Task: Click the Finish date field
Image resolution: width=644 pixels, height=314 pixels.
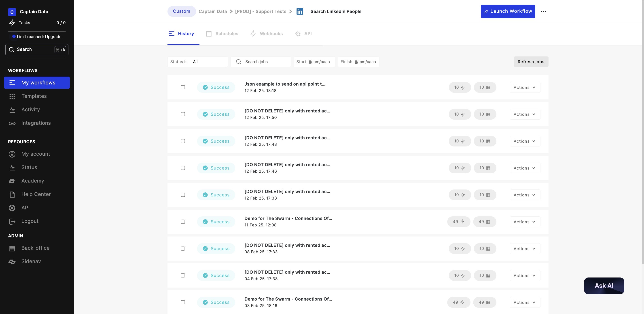Action: [358, 62]
